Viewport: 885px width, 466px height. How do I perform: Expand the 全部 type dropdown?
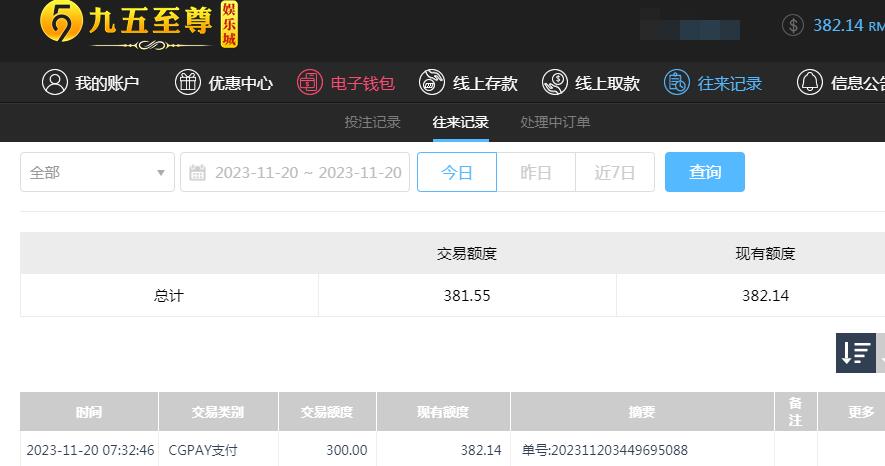(98, 172)
